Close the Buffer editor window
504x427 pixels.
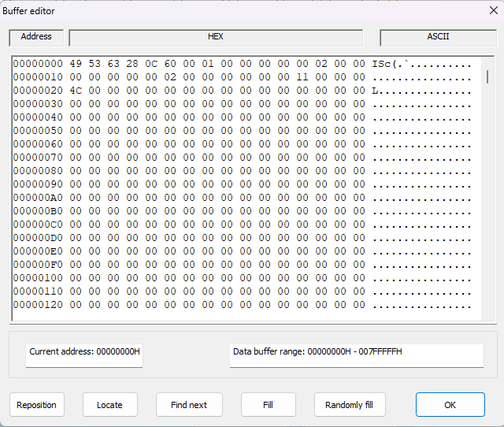click(x=494, y=10)
